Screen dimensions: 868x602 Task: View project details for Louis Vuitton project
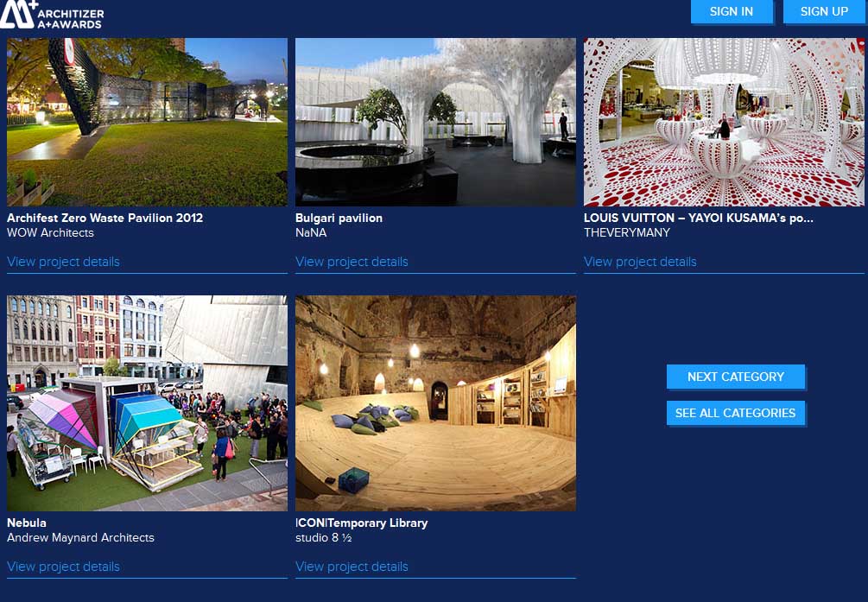(640, 262)
